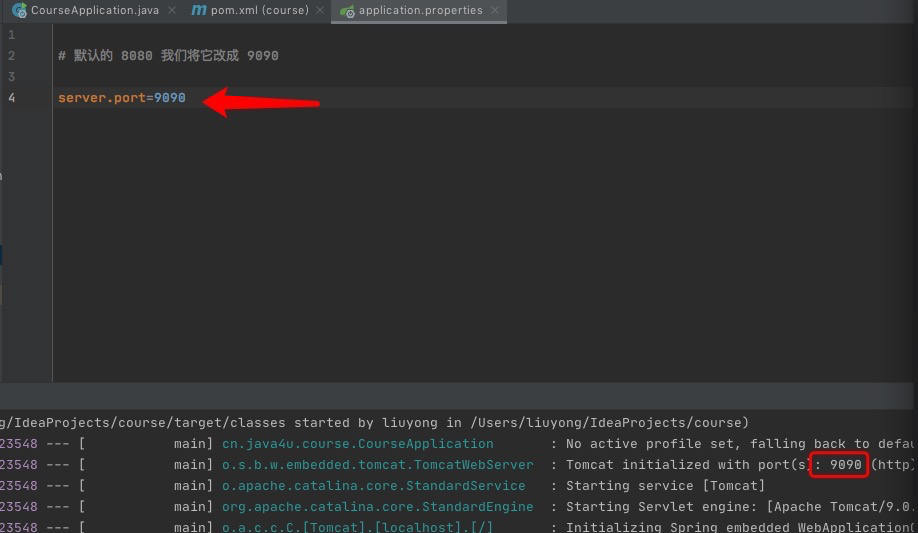Image resolution: width=918 pixels, height=533 pixels.
Task: Click line number 2 in the gutter
Action: tap(11, 56)
